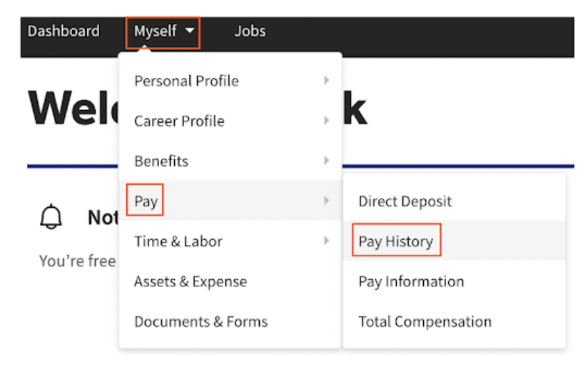Select Time & Labor menu item

(x=178, y=241)
